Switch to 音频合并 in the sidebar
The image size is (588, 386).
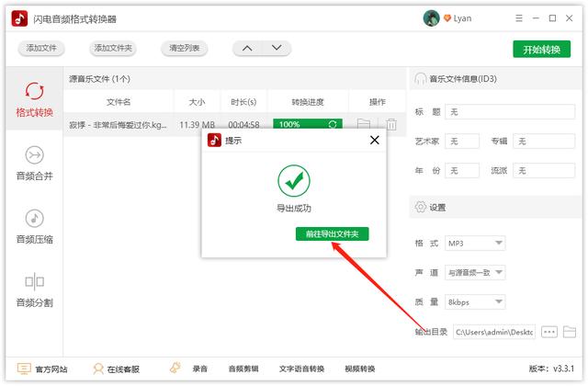click(x=34, y=164)
